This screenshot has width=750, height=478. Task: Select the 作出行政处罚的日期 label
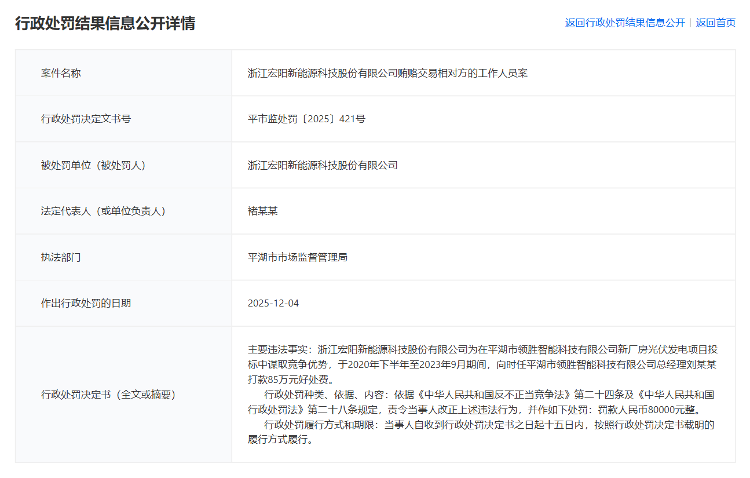pos(85,303)
